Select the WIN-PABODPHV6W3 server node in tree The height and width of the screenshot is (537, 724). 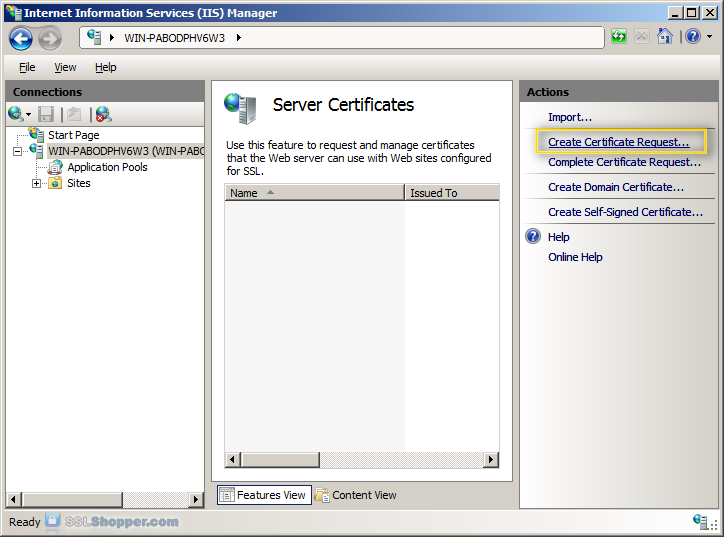coord(126,151)
